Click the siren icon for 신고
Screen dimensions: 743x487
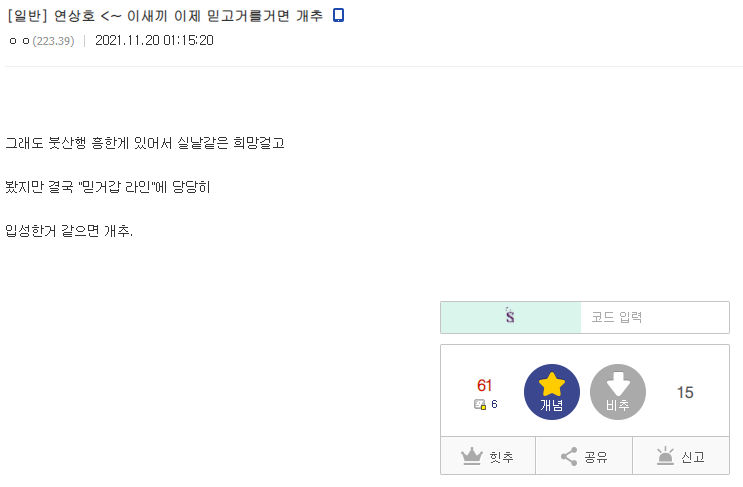[x=665, y=456]
